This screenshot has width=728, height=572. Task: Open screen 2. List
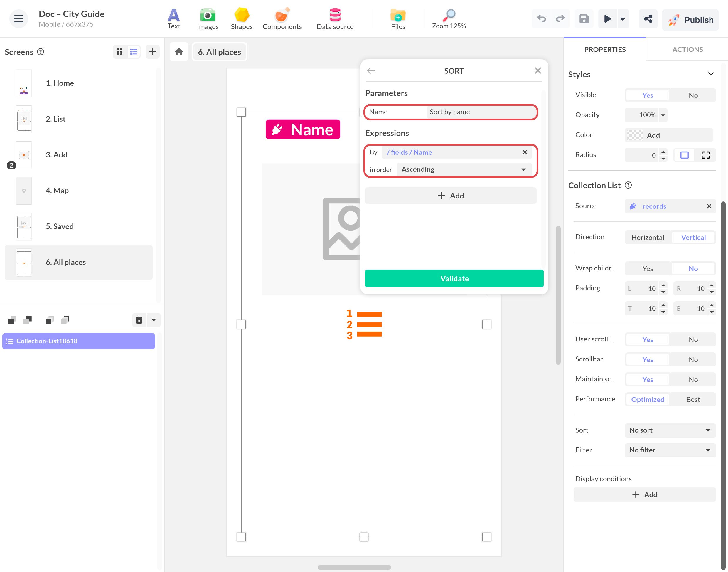[x=79, y=119]
